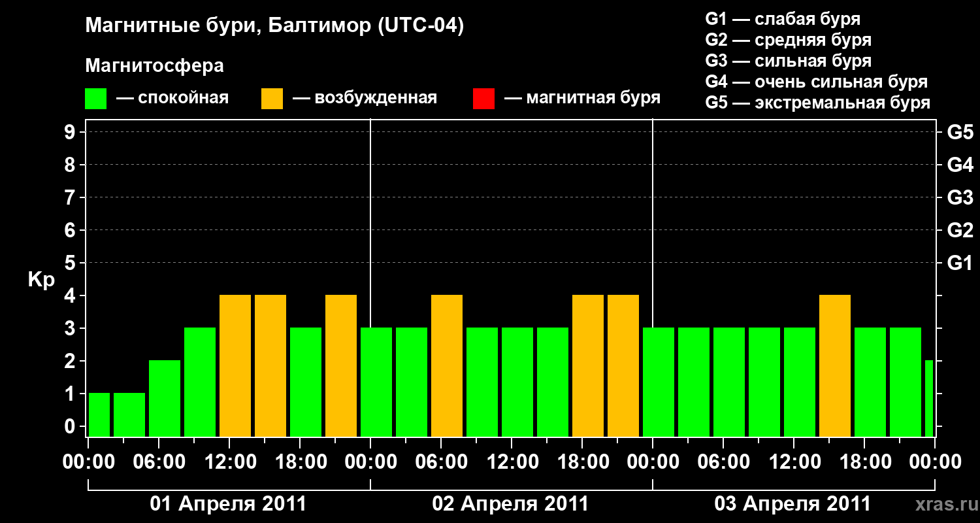Click the 'Магнитосфера' heading

click(x=154, y=66)
